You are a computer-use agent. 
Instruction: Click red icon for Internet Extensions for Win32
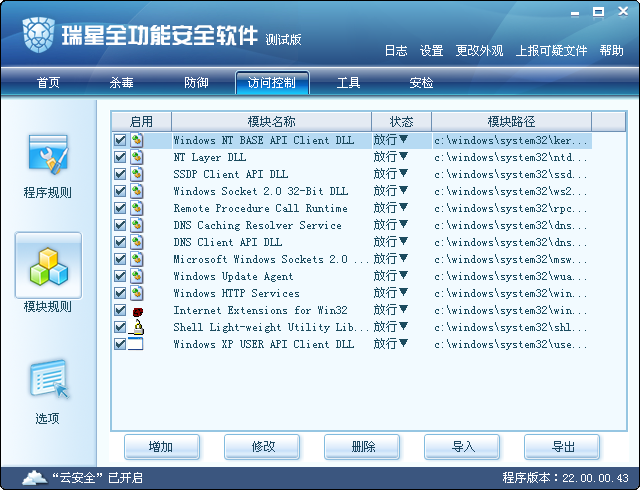click(x=138, y=312)
